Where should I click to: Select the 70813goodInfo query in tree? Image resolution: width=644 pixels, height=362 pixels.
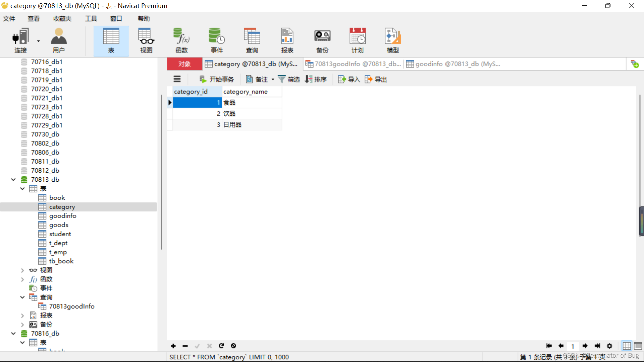pyautogui.click(x=71, y=306)
